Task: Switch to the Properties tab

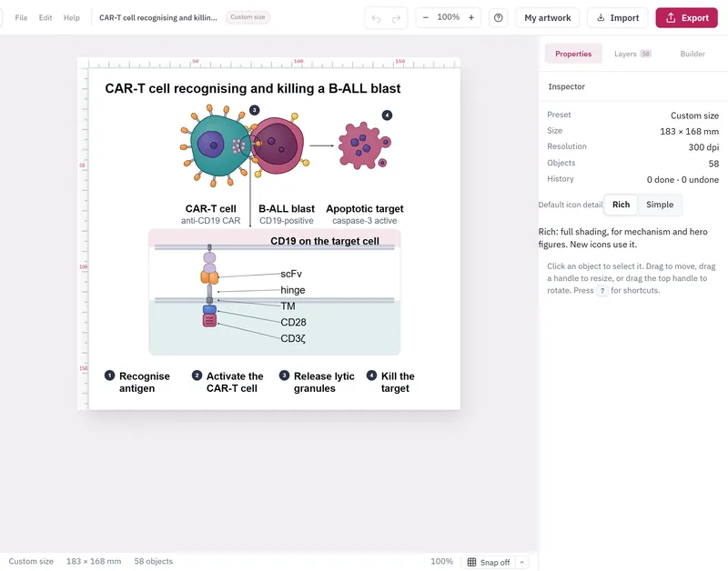Action: coord(573,54)
